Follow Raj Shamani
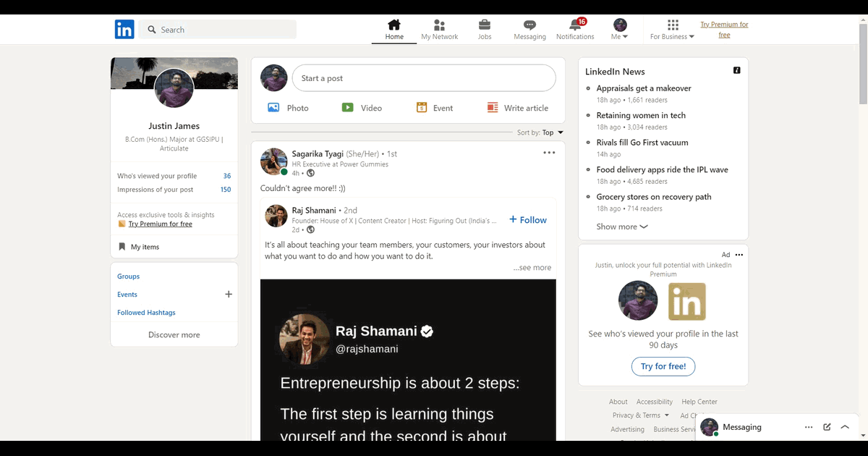 [528, 220]
